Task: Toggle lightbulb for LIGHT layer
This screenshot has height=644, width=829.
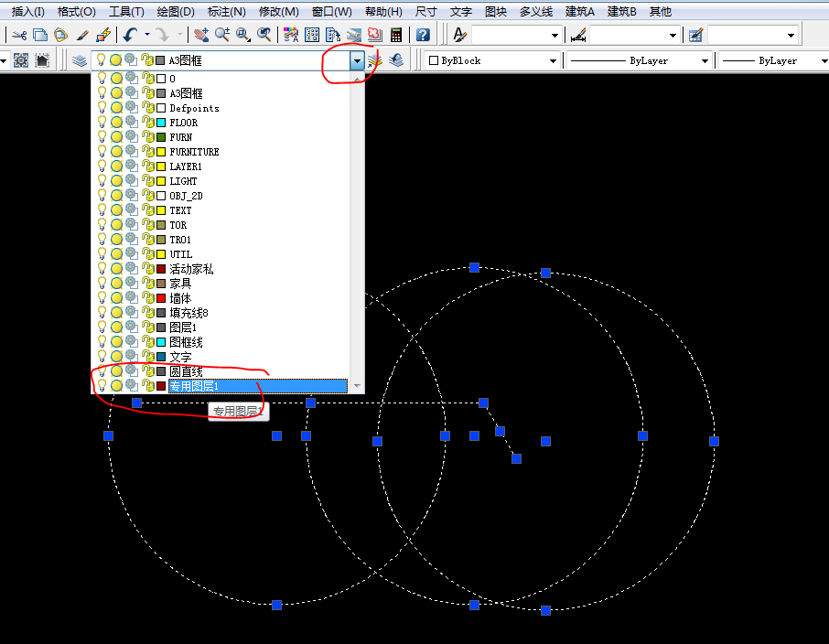Action: 102,181
